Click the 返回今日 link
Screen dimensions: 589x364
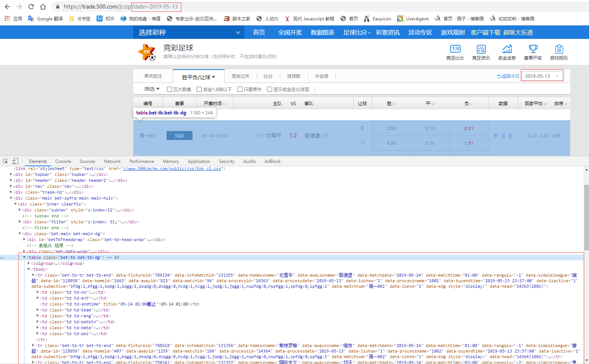(x=508, y=76)
